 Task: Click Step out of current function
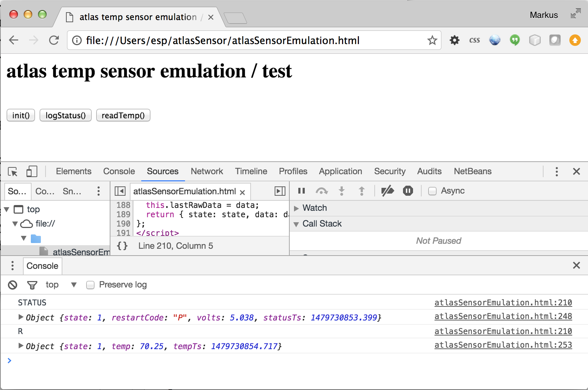point(362,191)
